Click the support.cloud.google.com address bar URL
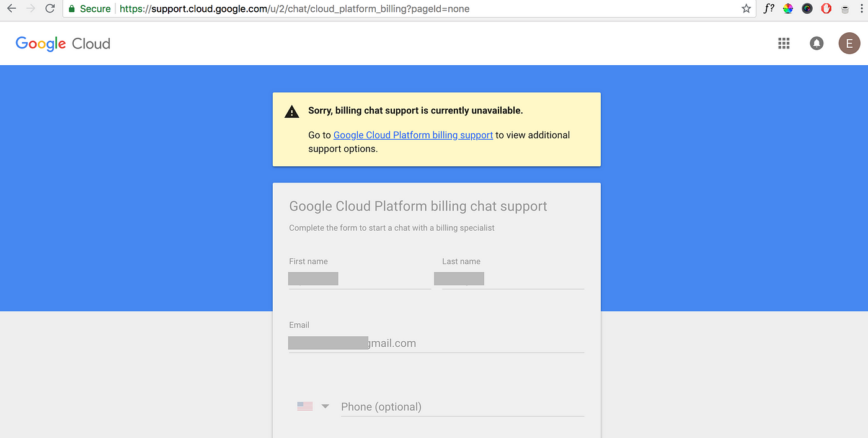Viewport: 868px width, 438px height. [294, 9]
